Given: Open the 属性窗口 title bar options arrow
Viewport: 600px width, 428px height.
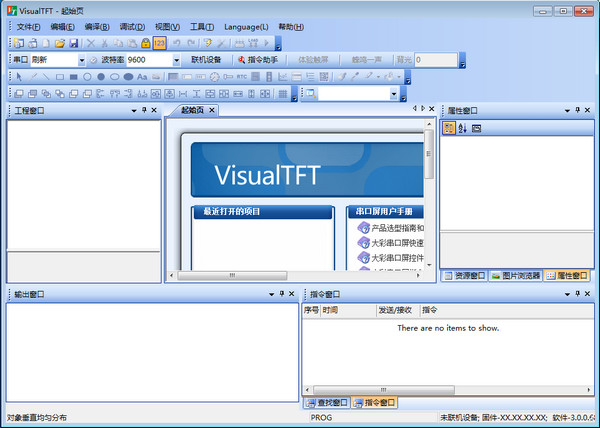Looking at the screenshot, I should (x=567, y=111).
